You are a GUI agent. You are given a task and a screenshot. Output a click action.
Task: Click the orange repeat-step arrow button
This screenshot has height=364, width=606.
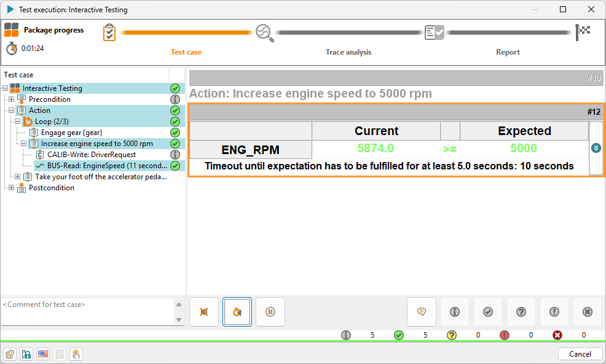tap(237, 312)
